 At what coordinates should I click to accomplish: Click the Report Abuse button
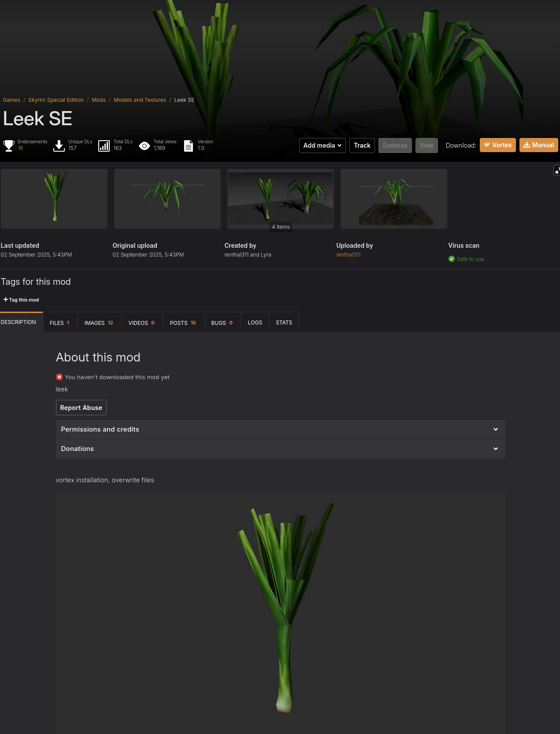coord(81,408)
